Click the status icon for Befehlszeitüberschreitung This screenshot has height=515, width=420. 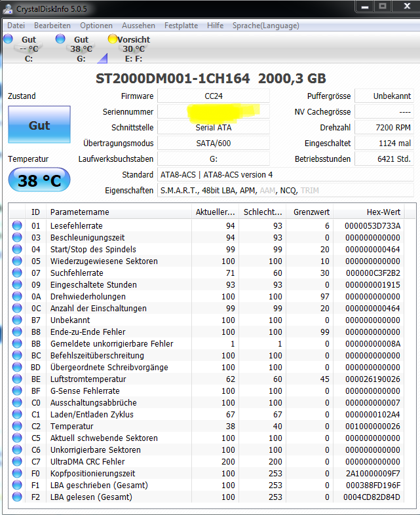[x=17, y=355]
